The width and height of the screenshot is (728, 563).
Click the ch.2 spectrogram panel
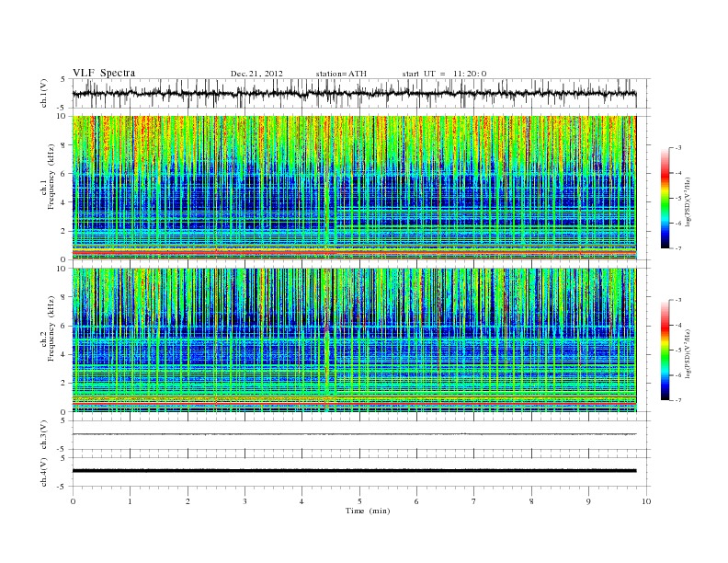[x=354, y=340]
